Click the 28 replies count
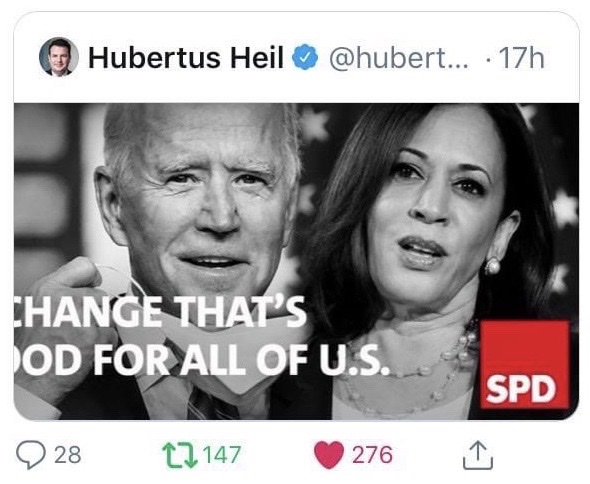590x484 pixels. pos(68,455)
